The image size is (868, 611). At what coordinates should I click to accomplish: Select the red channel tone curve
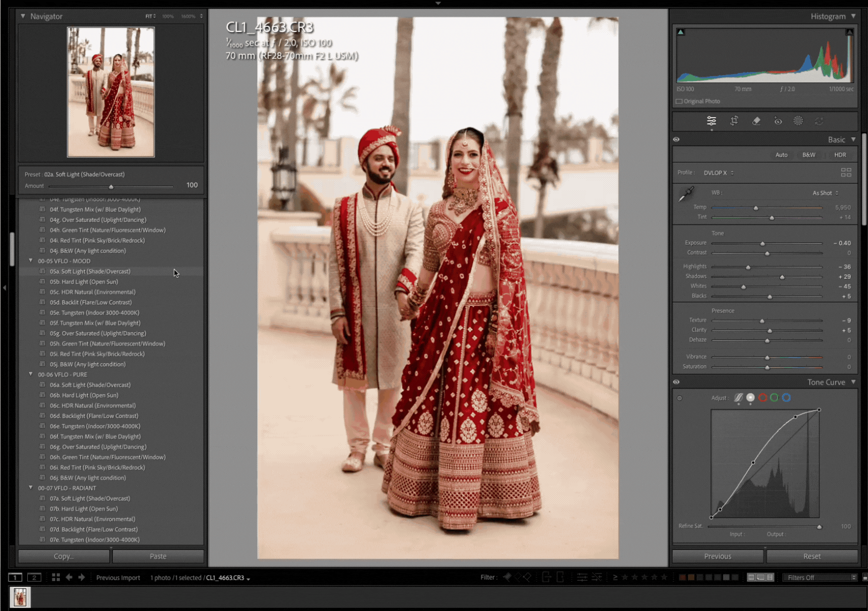tap(762, 398)
